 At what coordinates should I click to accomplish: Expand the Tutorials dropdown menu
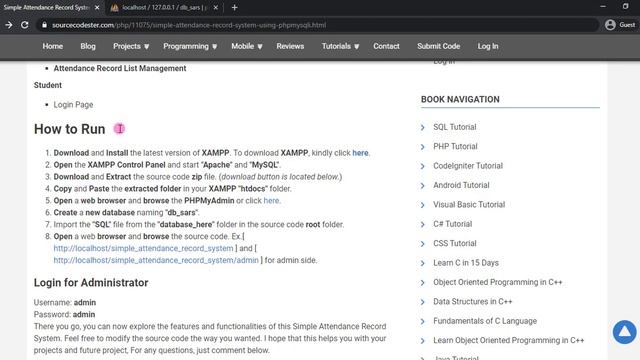click(340, 46)
